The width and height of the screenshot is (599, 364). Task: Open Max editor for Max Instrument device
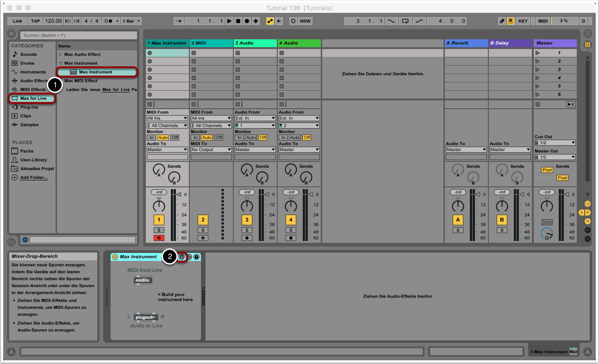point(182,257)
